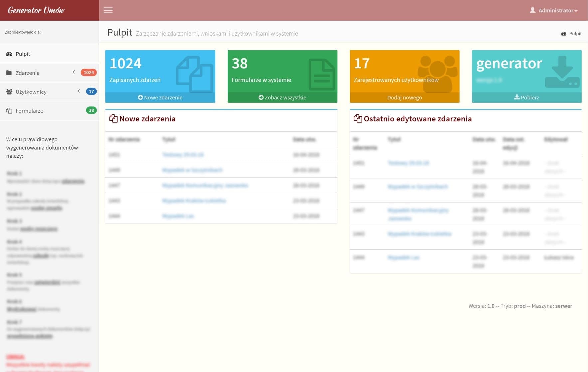Click the Zdarzenia folder icon
588x372 pixels.
(x=9, y=73)
